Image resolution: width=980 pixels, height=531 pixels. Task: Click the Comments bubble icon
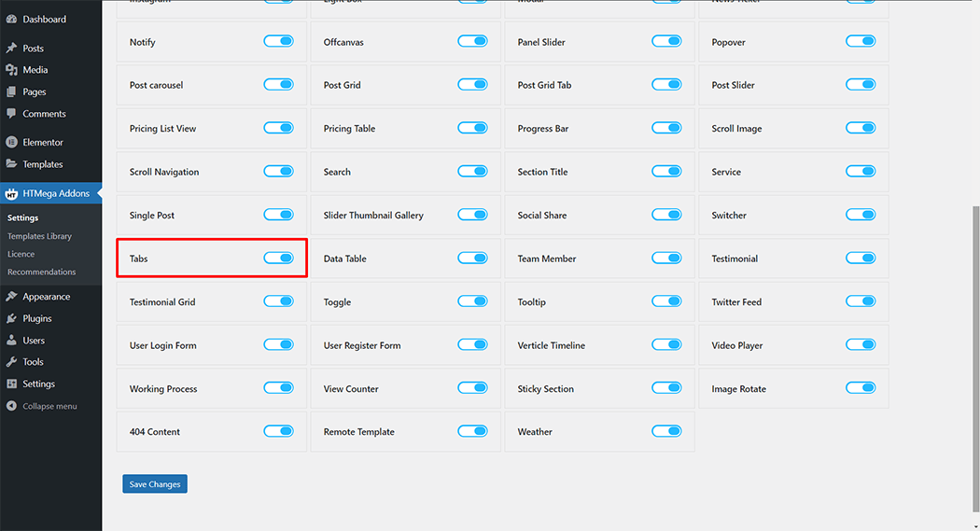(11, 114)
